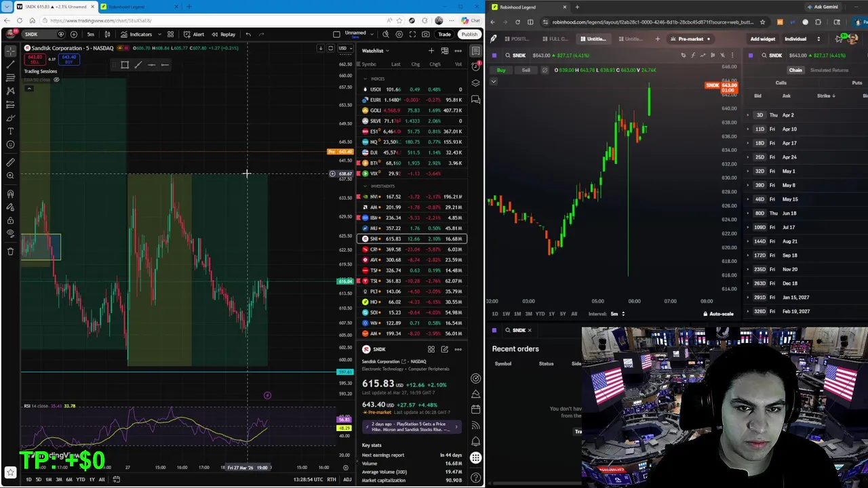The width and height of the screenshot is (868, 488).
Task: Take a chart snapshot with camera icon
Action: (x=426, y=35)
